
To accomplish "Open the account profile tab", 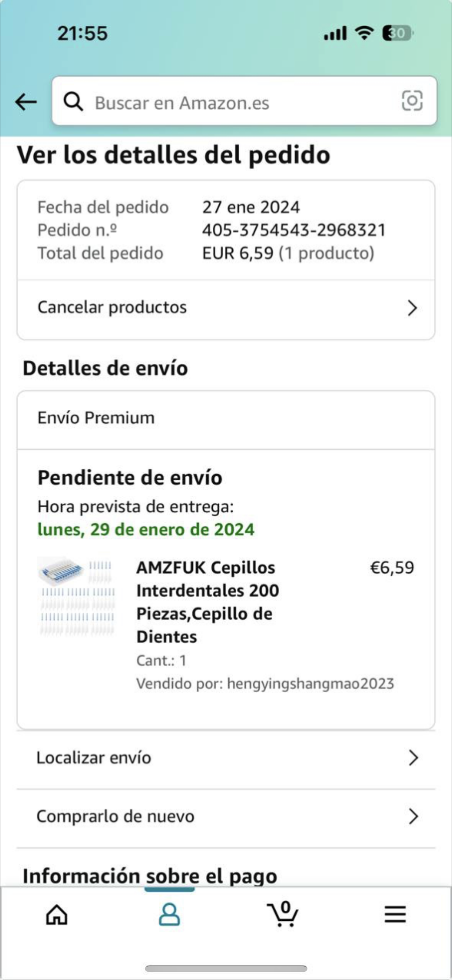I will [x=169, y=914].
